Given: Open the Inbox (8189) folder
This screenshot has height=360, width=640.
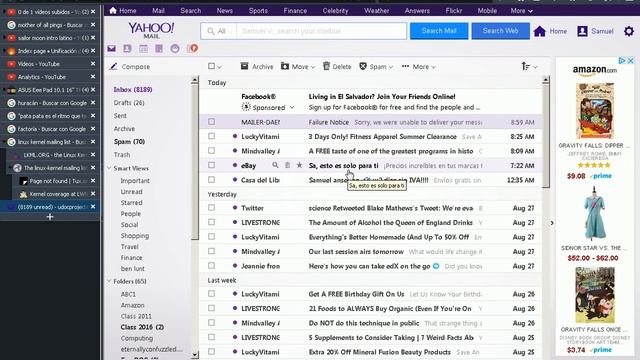Looking at the screenshot, I should [133, 89].
